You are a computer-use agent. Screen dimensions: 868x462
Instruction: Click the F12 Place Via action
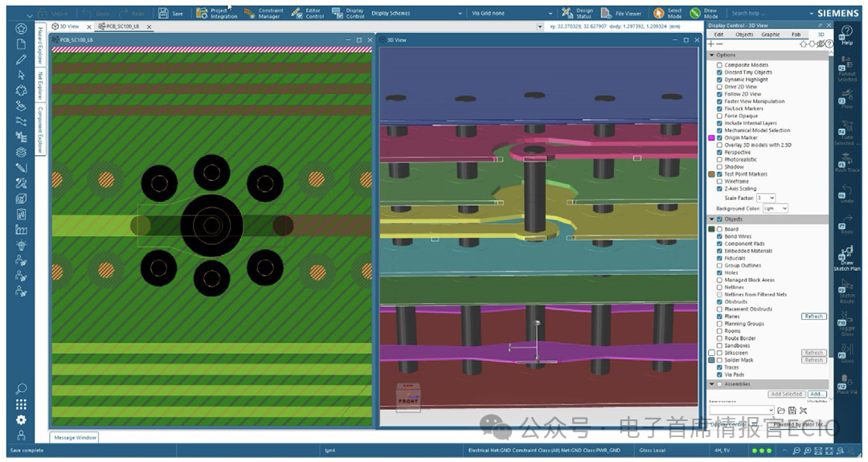click(846, 384)
